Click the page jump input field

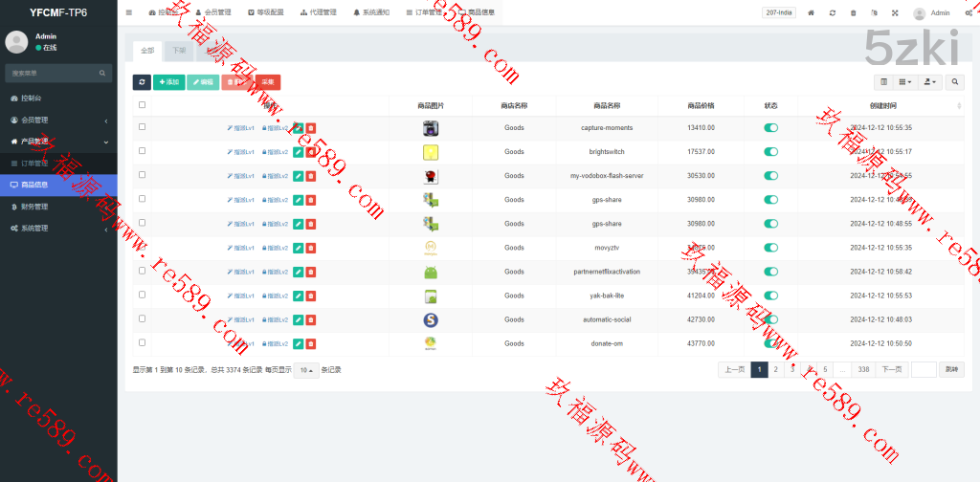coord(923,370)
